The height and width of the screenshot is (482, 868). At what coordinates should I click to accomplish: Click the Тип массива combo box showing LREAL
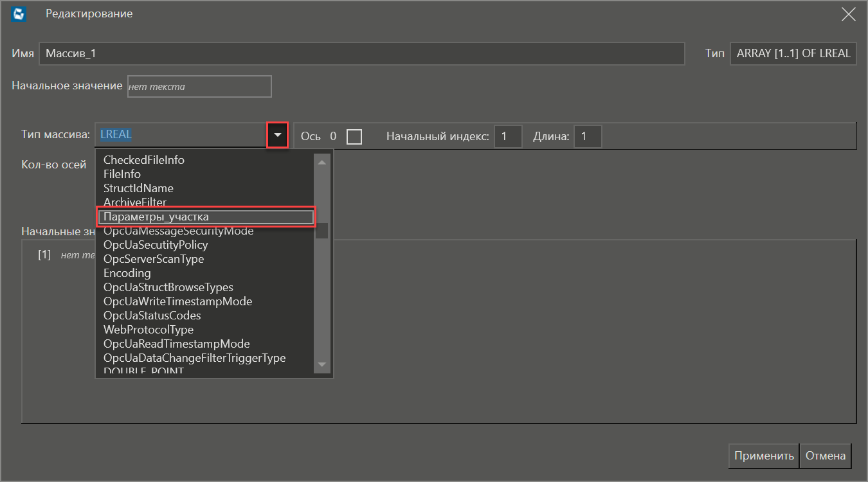coord(180,135)
